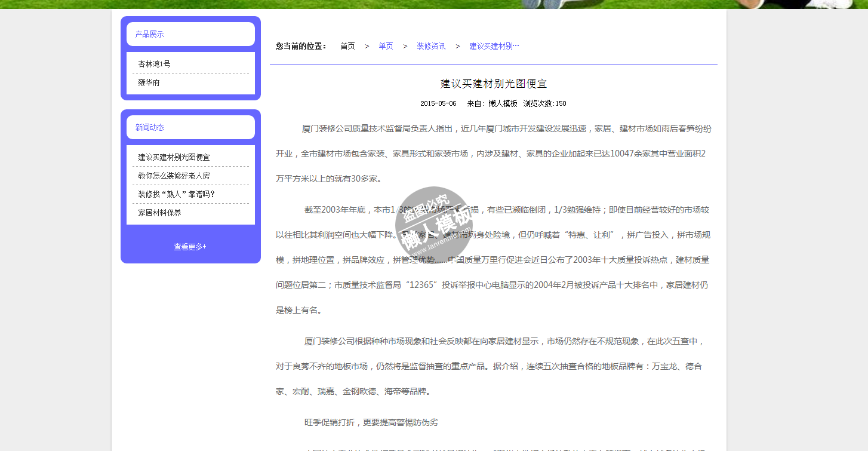Click the subheading 旺季促销打折，更要提高警惕防伪劣
The width and height of the screenshot is (868, 451).
click(x=371, y=422)
